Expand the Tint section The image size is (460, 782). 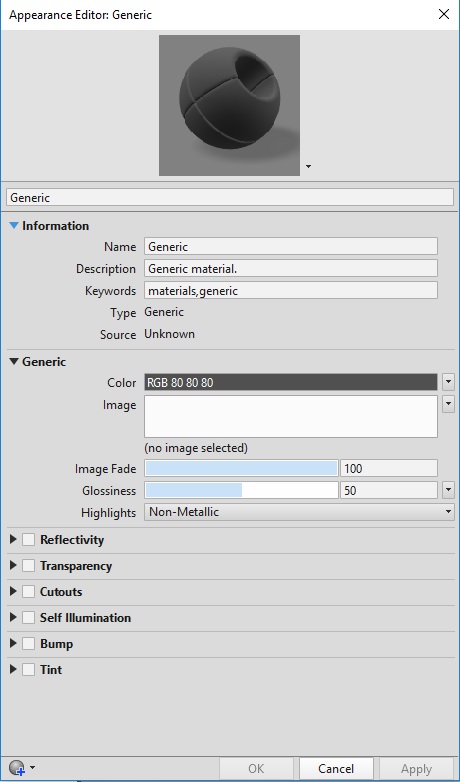click(13, 669)
